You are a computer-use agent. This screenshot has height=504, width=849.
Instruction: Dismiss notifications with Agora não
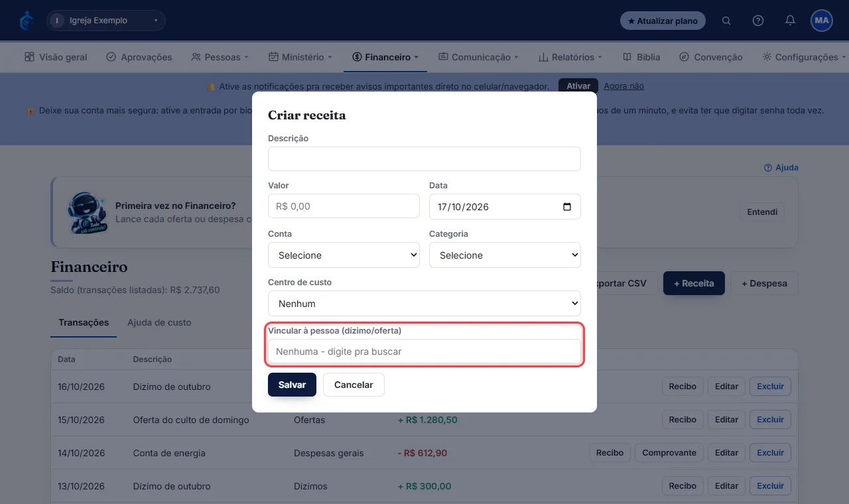pyautogui.click(x=623, y=86)
